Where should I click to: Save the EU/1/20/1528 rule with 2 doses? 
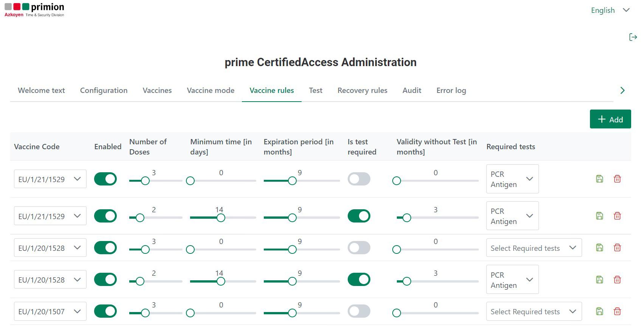[x=599, y=280]
